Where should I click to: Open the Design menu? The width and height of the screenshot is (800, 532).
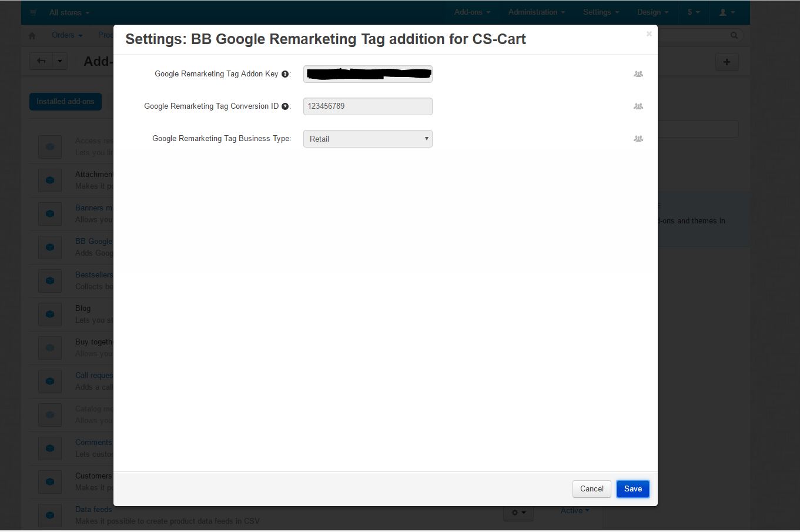coord(652,12)
